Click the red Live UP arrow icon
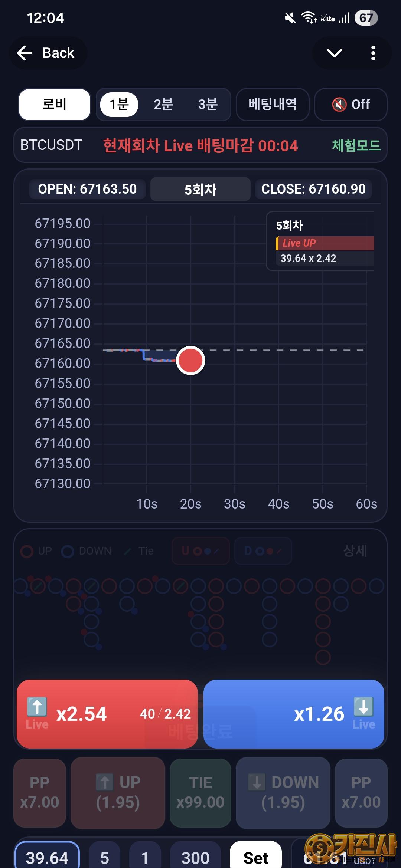Screen dimensions: 401x868 tap(37, 707)
